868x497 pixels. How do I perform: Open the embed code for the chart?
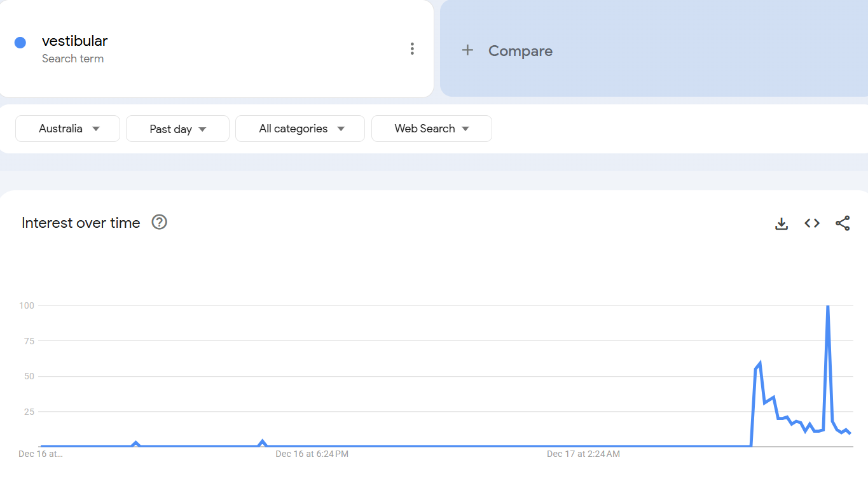(x=812, y=223)
